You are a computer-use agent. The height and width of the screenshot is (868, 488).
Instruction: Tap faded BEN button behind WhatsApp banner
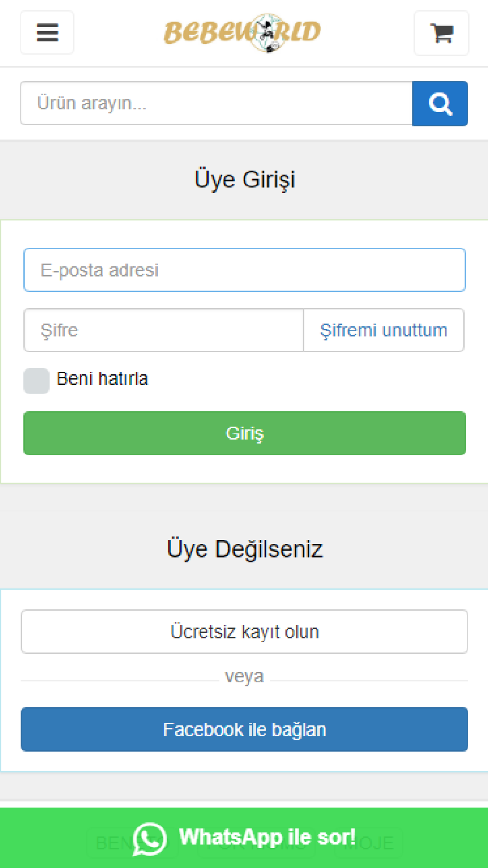[132, 843]
